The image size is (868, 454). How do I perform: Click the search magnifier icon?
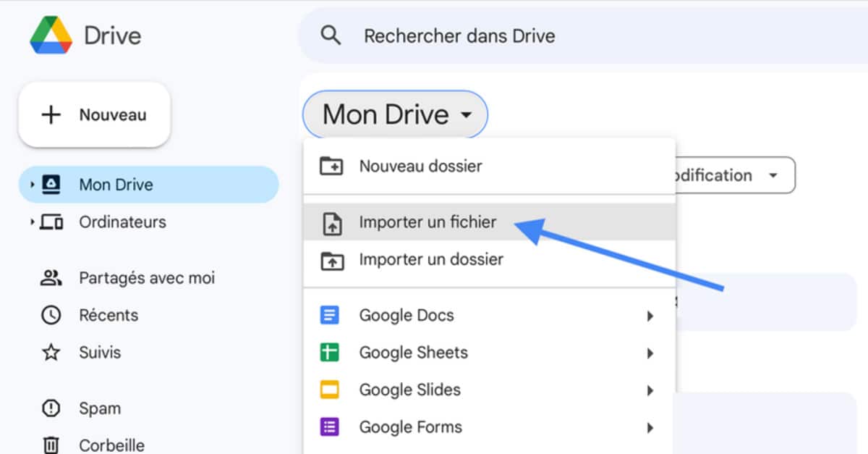pos(331,35)
